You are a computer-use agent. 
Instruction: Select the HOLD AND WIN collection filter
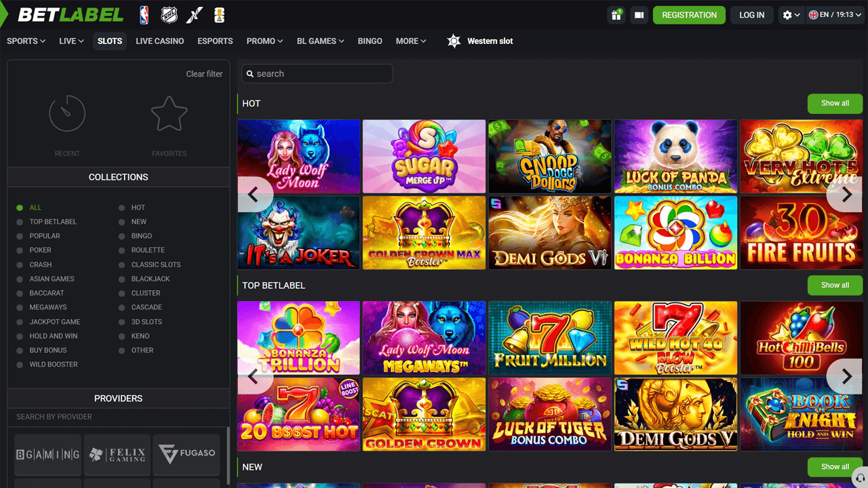pyautogui.click(x=47, y=335)
